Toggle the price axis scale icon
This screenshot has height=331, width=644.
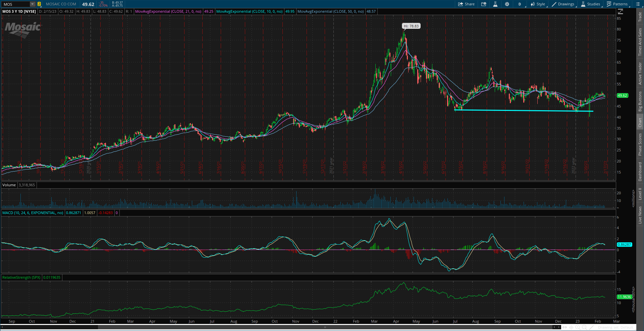point(621,11)
